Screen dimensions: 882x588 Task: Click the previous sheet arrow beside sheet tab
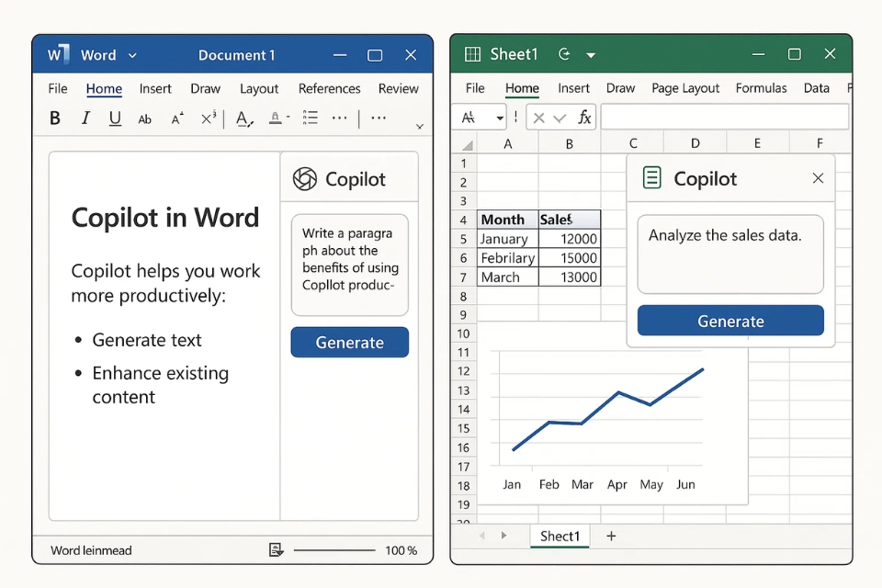(x=482, y=536)
